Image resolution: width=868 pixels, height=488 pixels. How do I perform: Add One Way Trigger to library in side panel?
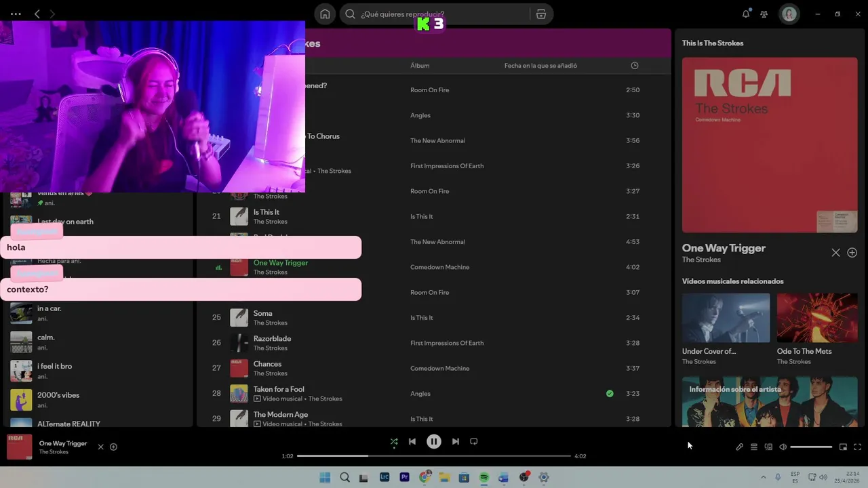(852, 253)
